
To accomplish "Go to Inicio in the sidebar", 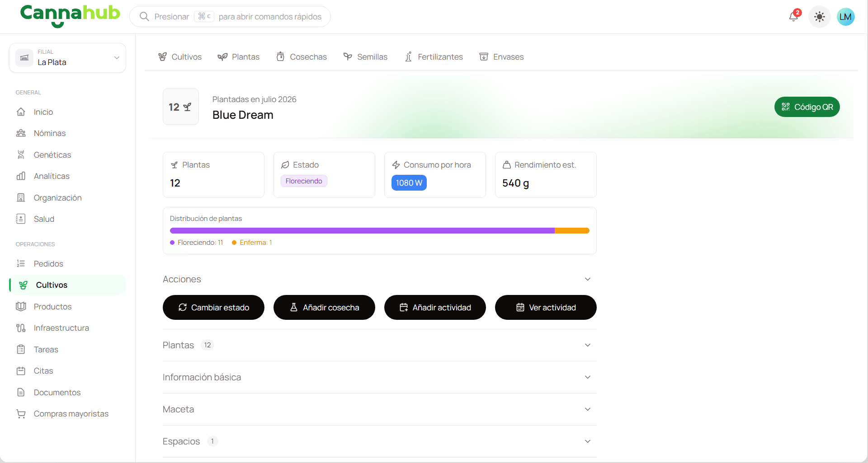I will 68,112.
